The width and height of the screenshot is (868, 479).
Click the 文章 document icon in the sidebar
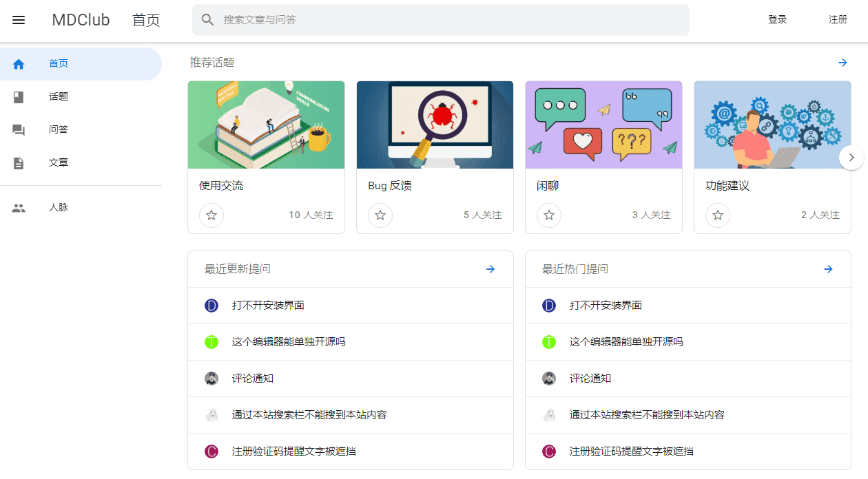click(x=19, y=162)
